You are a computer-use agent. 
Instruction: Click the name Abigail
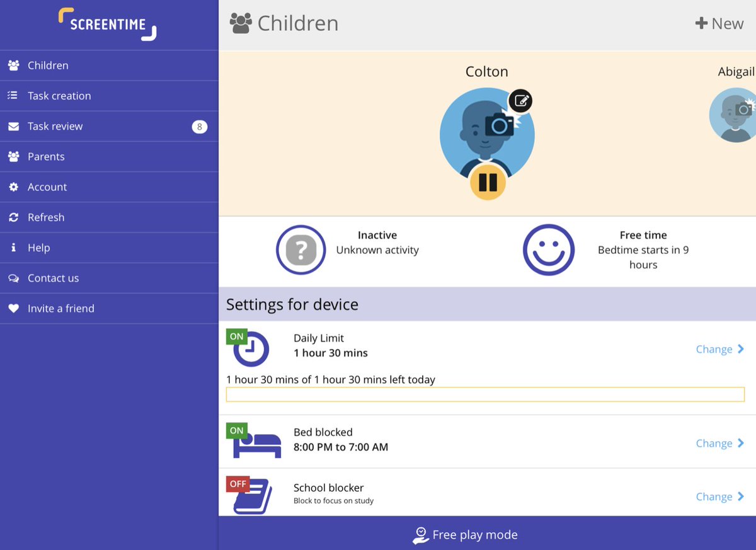[736, 72]
